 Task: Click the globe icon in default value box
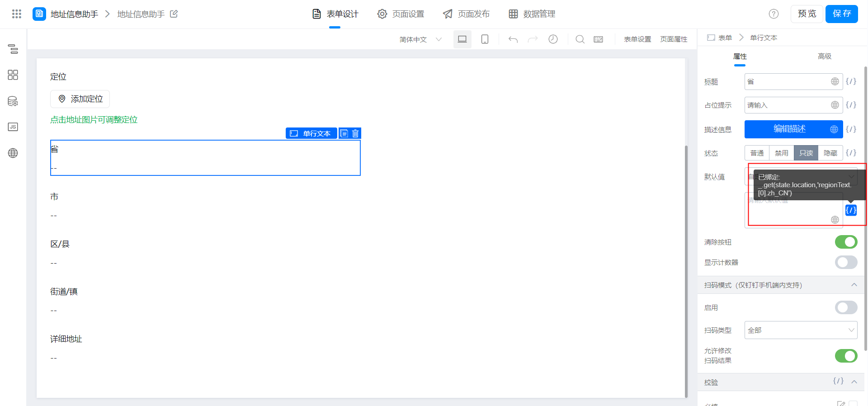click(835, 220)
